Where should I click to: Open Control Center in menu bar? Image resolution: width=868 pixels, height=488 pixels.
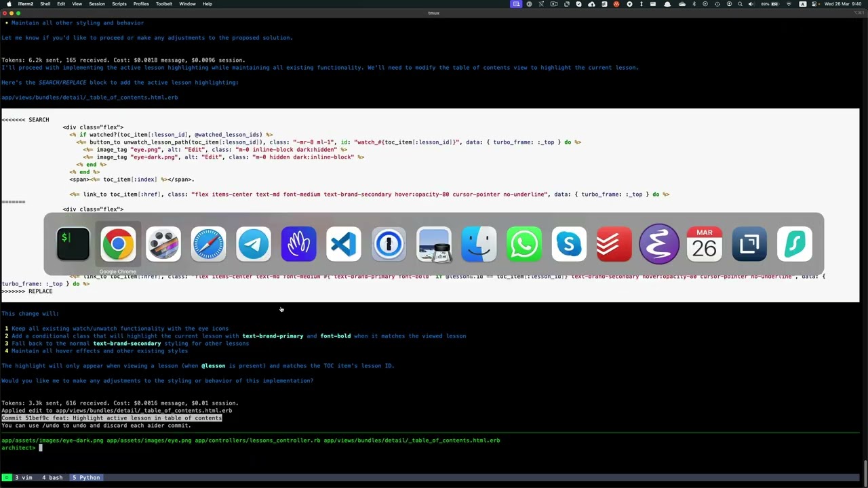click(x=816, y=4)
